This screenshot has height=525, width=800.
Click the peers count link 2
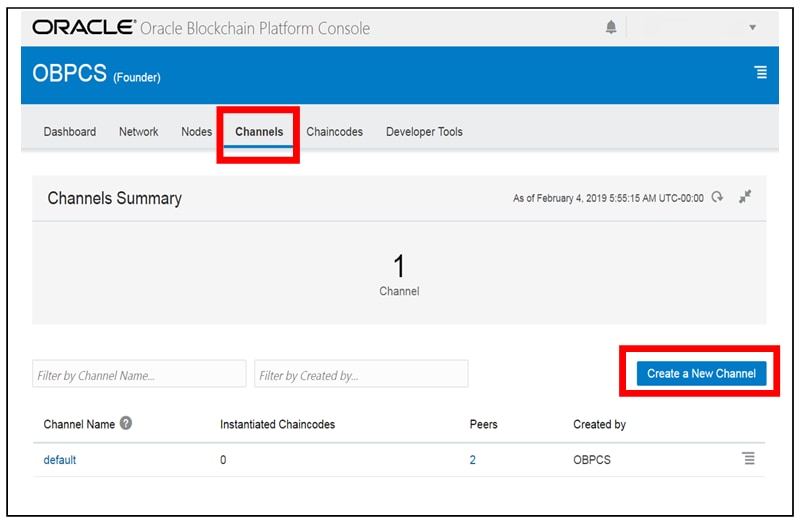click(473, 460)
